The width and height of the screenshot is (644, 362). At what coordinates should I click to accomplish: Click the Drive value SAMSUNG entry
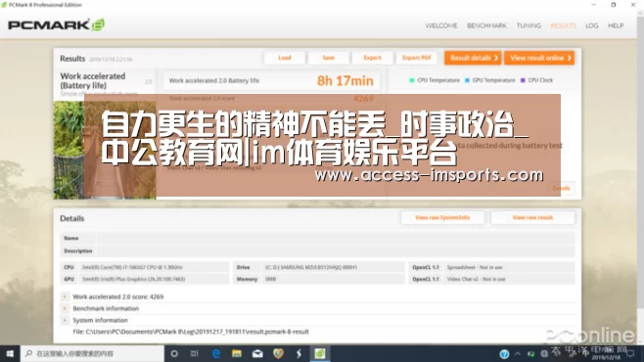coord(311,267)
